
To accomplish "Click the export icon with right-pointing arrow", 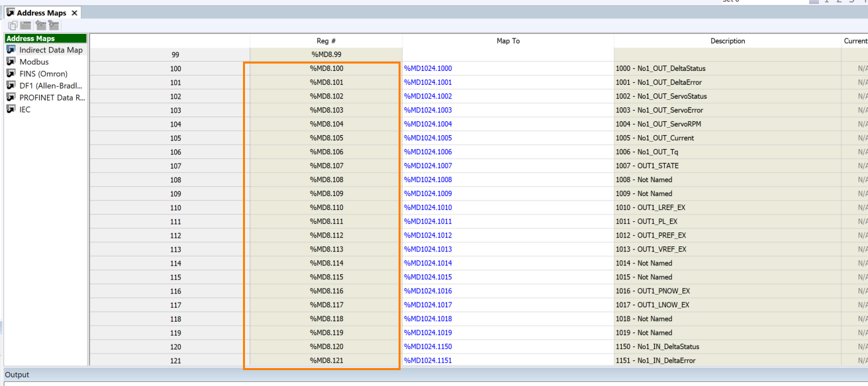I will [54, 25].
